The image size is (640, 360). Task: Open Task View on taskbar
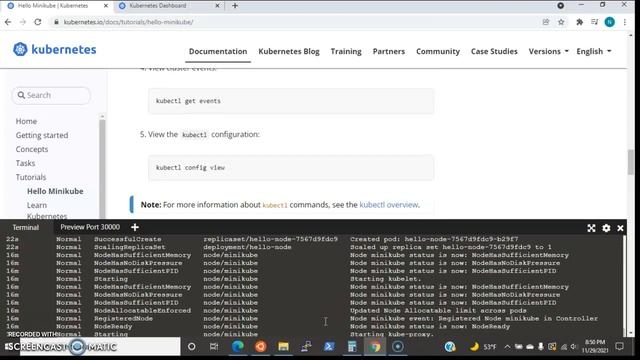point(214,347)
